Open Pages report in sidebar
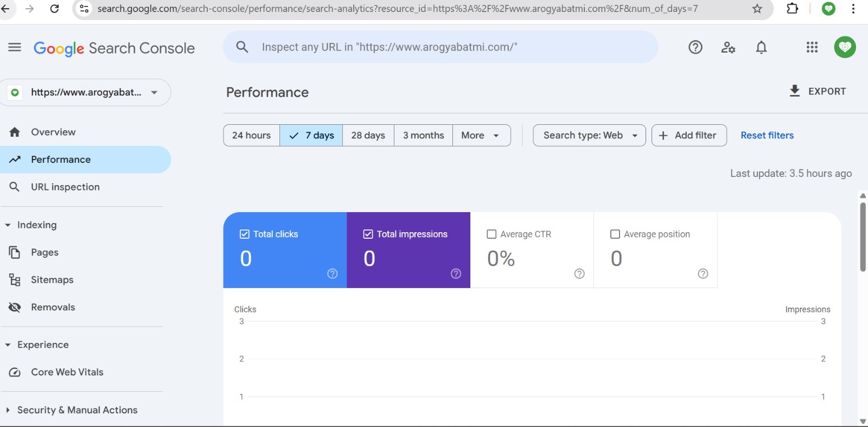 (x=85, y=252)
